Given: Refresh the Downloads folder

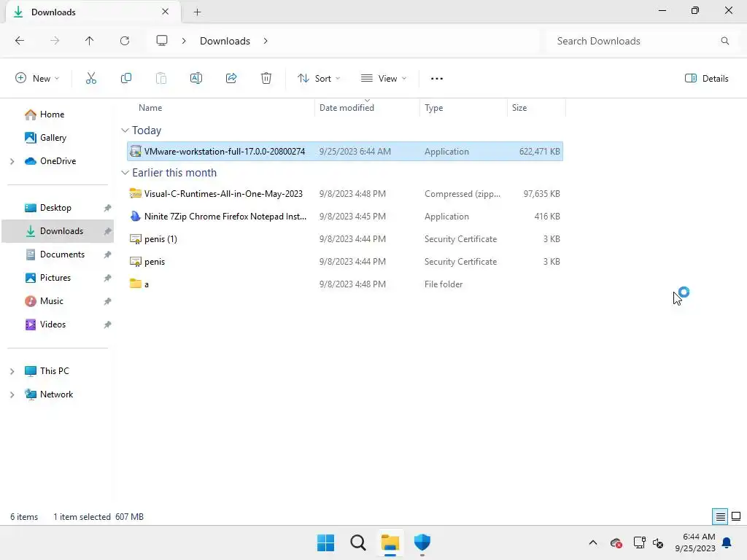Looking at the screenshot, I should coord(125,41).
